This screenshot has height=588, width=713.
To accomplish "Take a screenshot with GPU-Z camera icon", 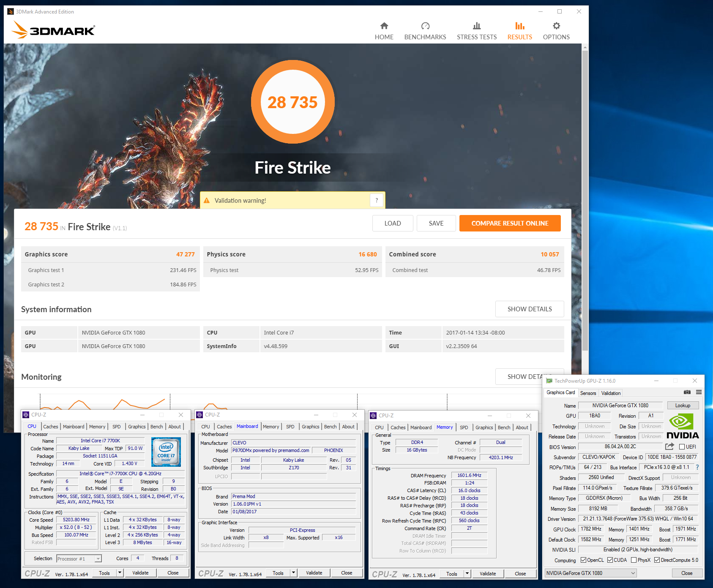I will [687, 392].
